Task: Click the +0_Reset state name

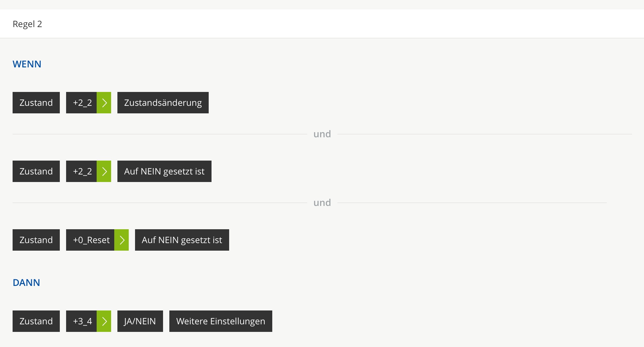Action: point(91,240)
